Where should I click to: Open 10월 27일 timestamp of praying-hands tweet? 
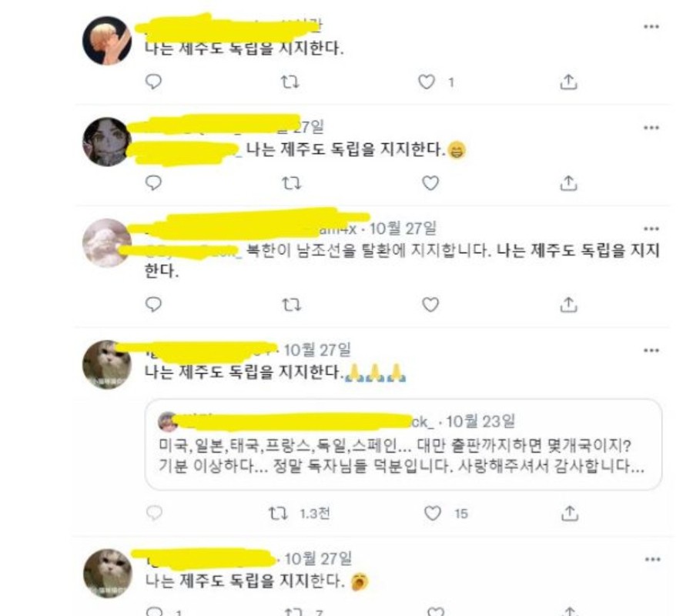[317, 350]
